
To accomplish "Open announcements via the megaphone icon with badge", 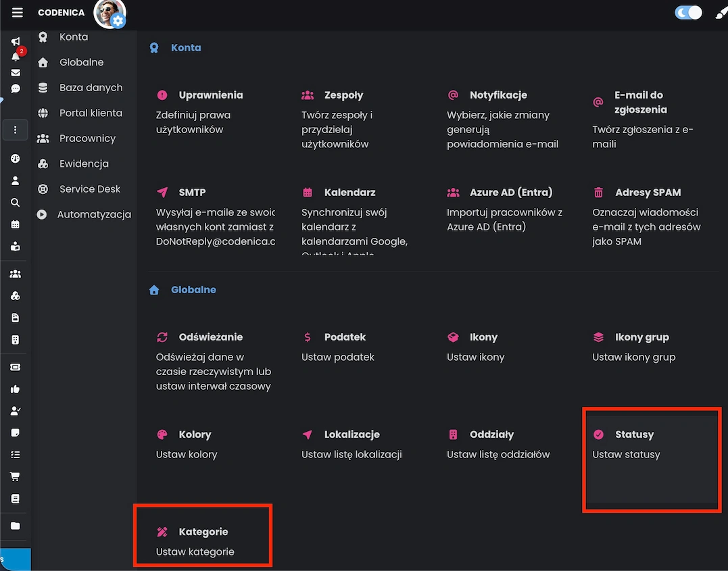I will [14, 42].
